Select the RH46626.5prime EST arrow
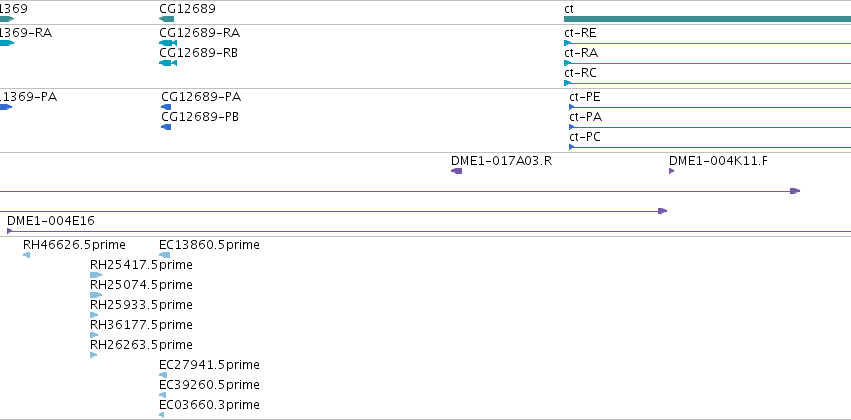The width and height of the screenshot is (851, 420). [26, 255]
